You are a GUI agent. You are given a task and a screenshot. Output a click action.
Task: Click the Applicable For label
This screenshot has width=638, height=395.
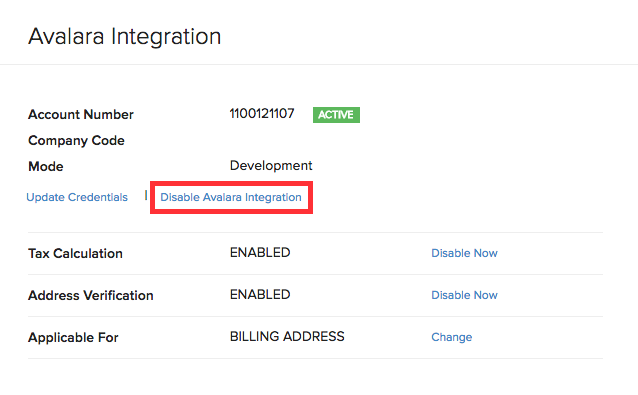click(x=73, y=337)
